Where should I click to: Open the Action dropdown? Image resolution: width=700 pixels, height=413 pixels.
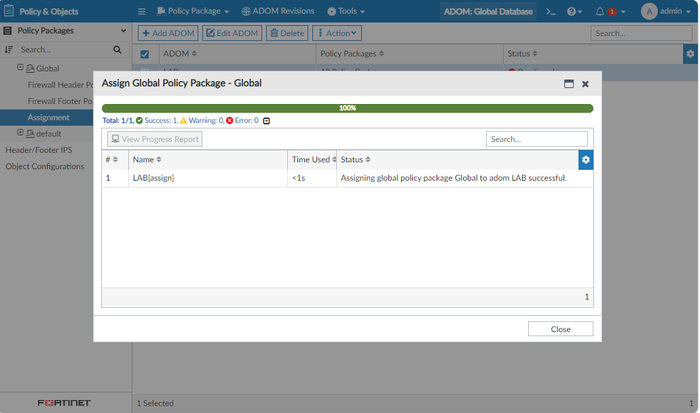[x=337, y=33]
